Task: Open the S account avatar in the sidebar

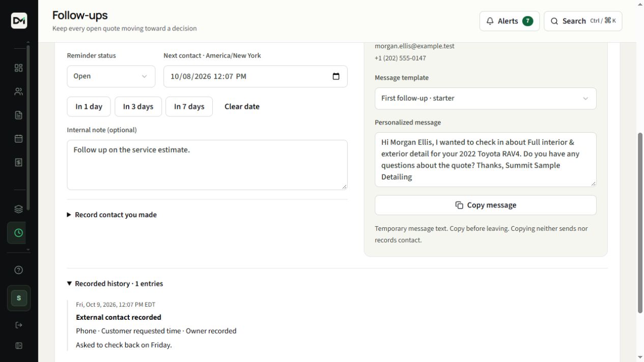Action: (19, 298)
